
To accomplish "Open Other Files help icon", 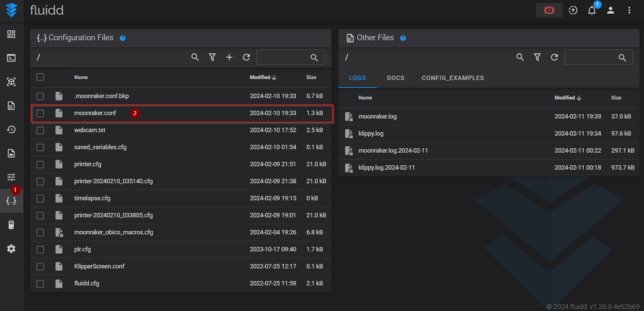I will point(403,38).
